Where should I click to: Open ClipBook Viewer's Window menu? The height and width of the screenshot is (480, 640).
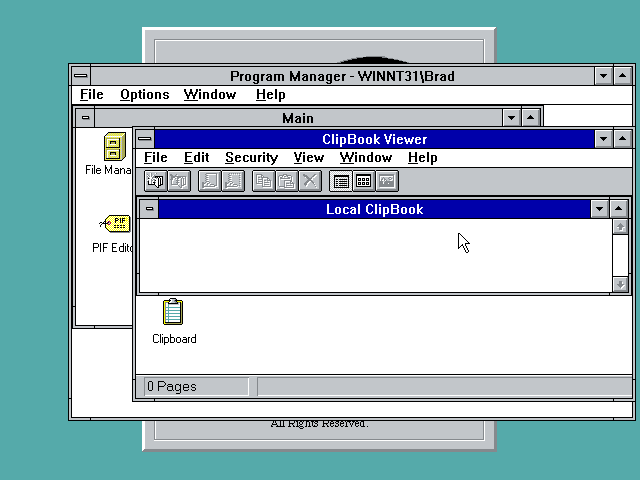click(x=366, y=158)
